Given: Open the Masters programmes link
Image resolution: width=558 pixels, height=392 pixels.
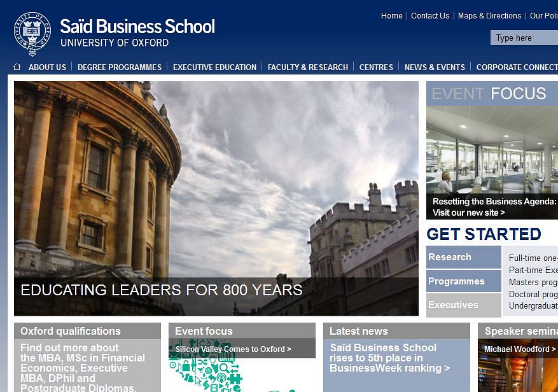Looking at the screenshot, I should 533,282.
